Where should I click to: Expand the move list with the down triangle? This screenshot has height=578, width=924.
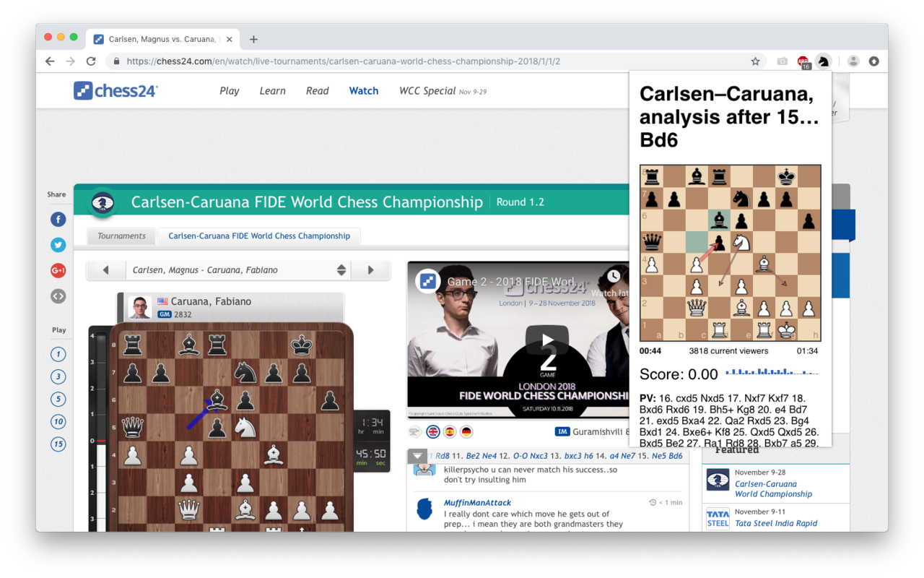[x=417, y=456]
